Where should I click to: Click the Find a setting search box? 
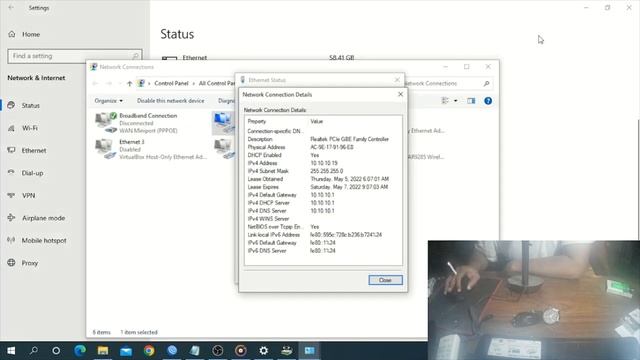point(74,56)
